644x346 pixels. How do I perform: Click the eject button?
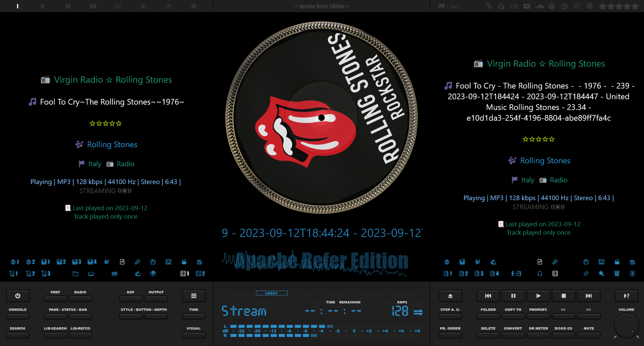450,296
